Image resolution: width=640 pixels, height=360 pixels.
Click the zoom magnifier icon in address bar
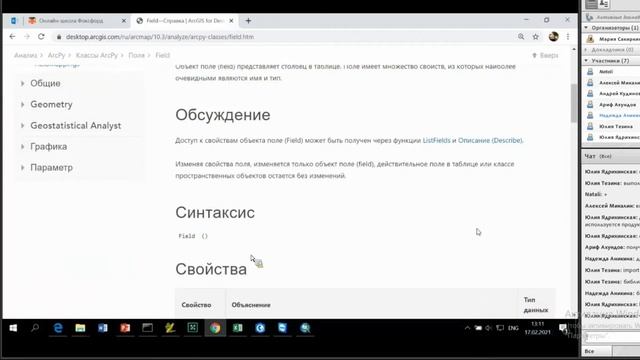click(x=521, y=37)
